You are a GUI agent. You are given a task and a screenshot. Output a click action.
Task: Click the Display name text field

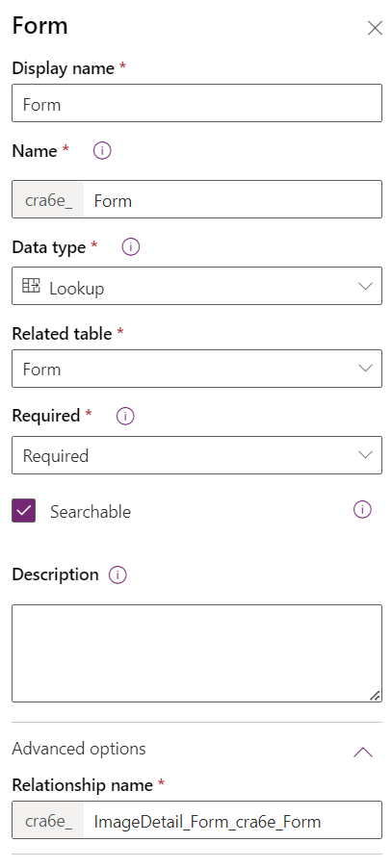pos(196,103)
